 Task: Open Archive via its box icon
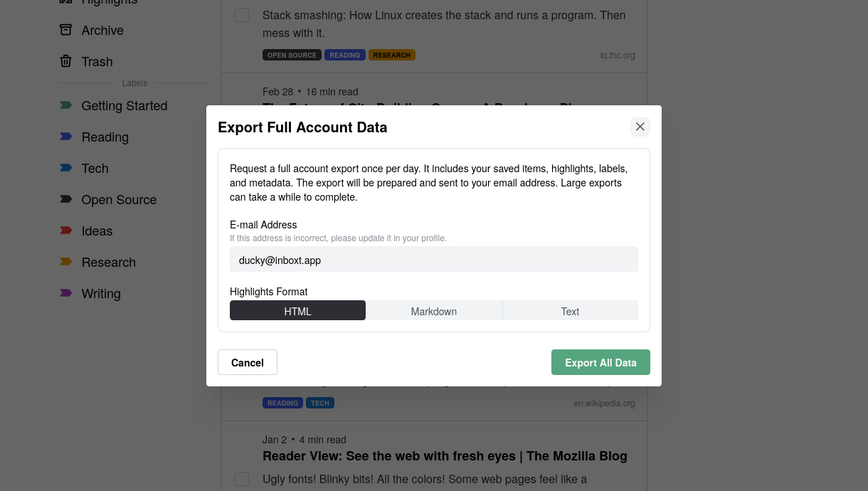click(x=65, y=30)
